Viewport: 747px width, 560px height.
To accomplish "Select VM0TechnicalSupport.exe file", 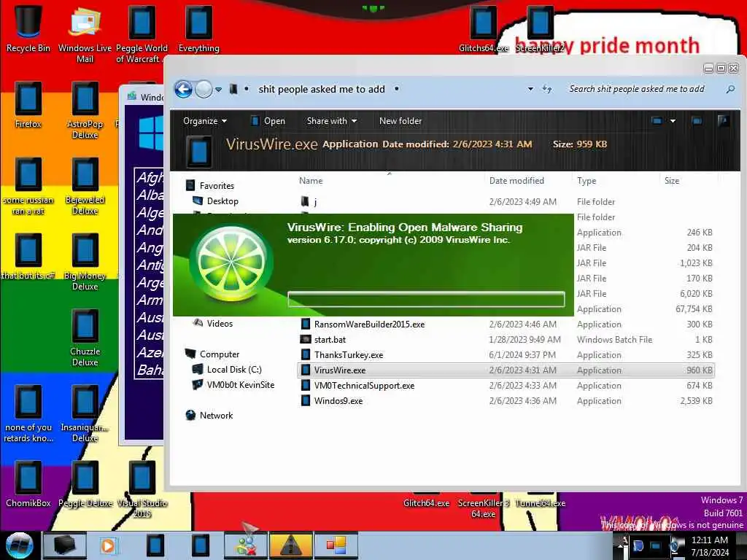I will point(505,386).
